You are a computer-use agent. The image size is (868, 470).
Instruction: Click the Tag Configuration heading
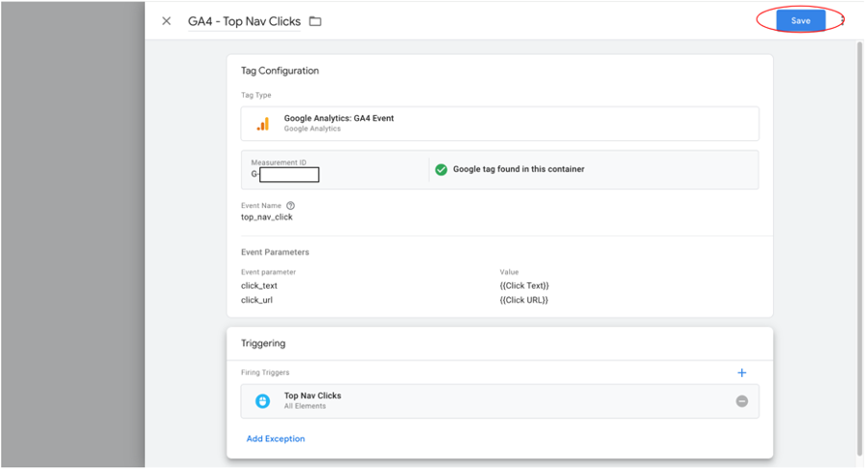pos(279,71)
